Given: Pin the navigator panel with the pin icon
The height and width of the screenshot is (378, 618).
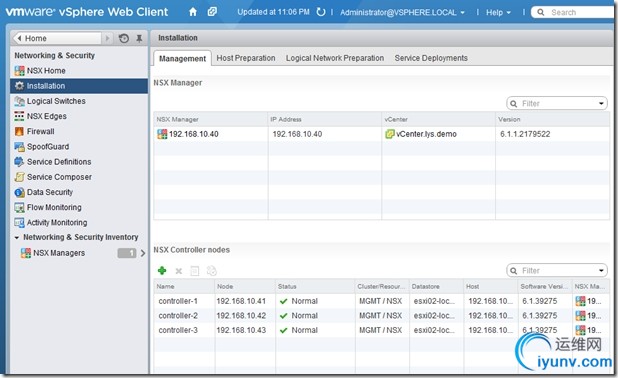Looking at the screenshot, I should [139, 38].
